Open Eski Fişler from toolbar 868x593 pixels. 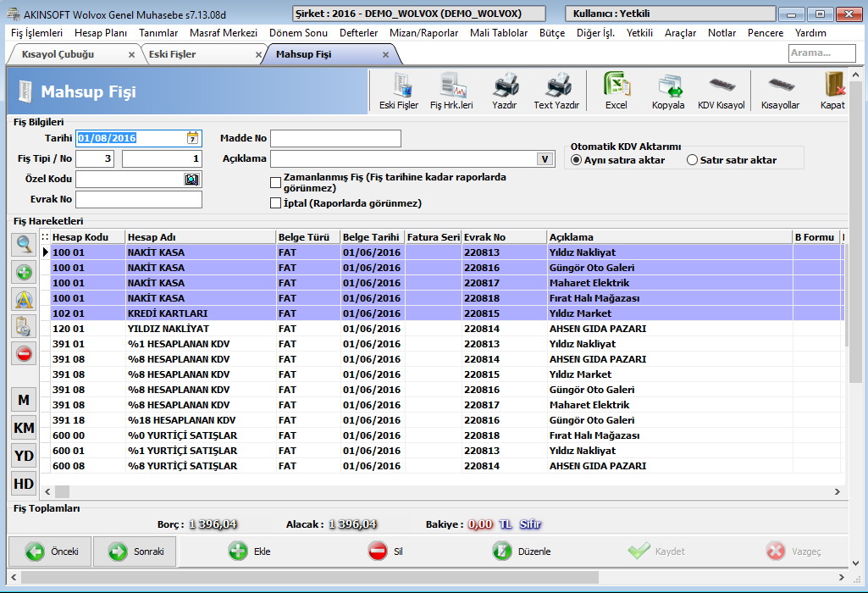pos(399,91)
